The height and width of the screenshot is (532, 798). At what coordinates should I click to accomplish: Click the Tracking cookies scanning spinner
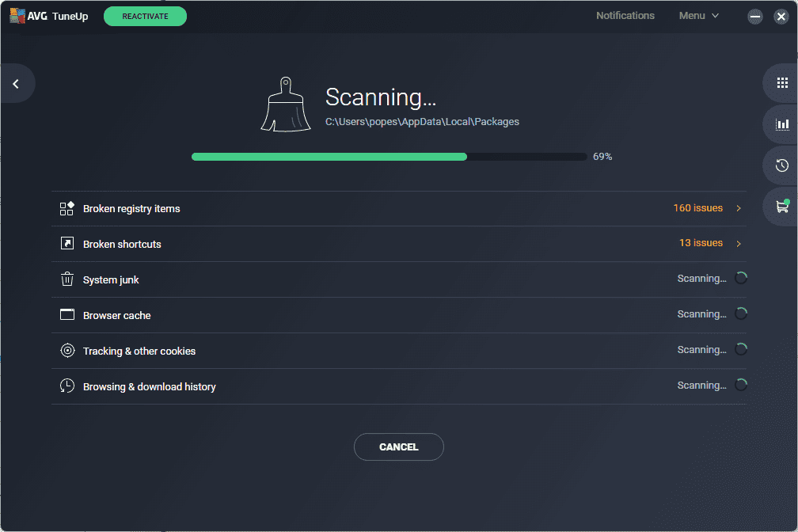[741, 349]
